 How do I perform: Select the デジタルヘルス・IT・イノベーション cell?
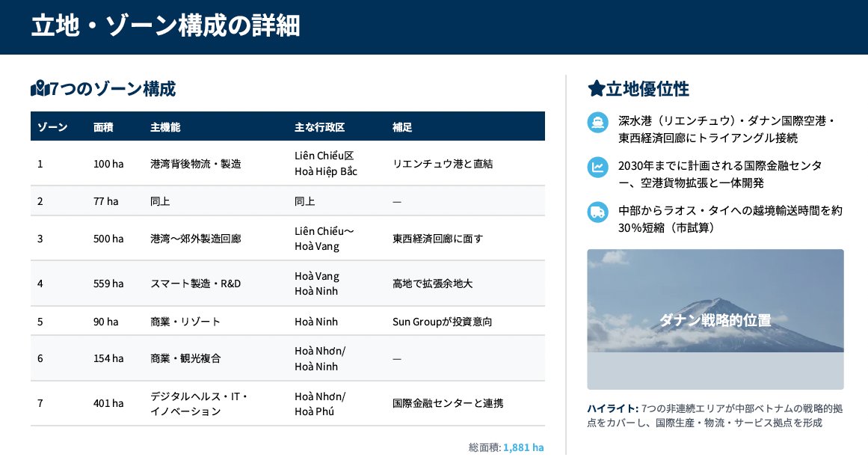(200, 404)
